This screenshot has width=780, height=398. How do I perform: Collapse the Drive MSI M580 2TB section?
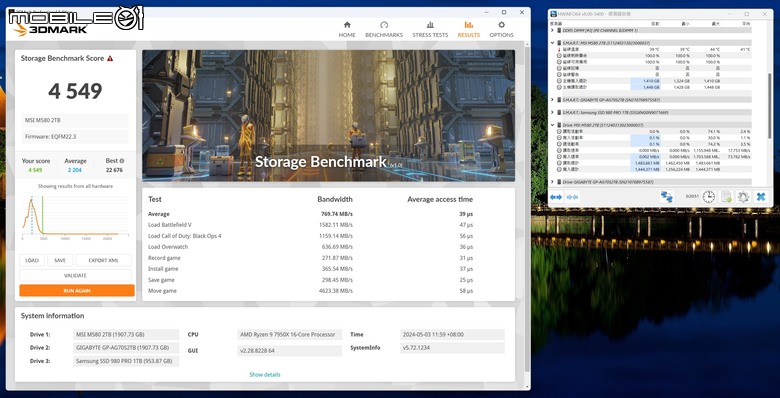(x=553, y=125)
